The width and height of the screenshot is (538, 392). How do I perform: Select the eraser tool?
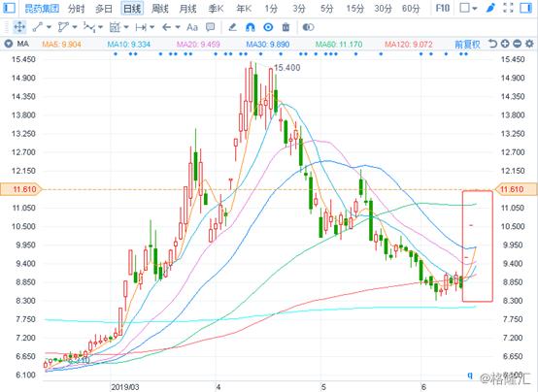tap(233, 27)
